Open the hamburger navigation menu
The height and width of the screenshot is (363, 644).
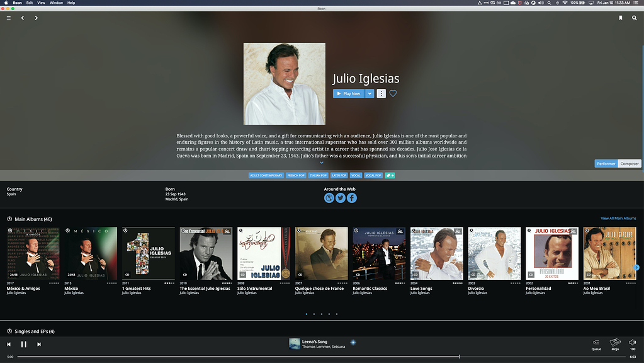click(9, 18)
